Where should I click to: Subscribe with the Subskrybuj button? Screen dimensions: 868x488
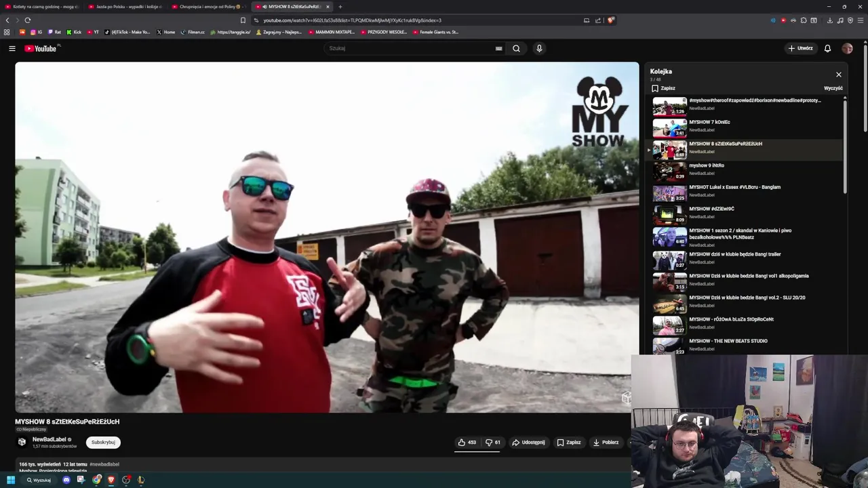(103, 442)
